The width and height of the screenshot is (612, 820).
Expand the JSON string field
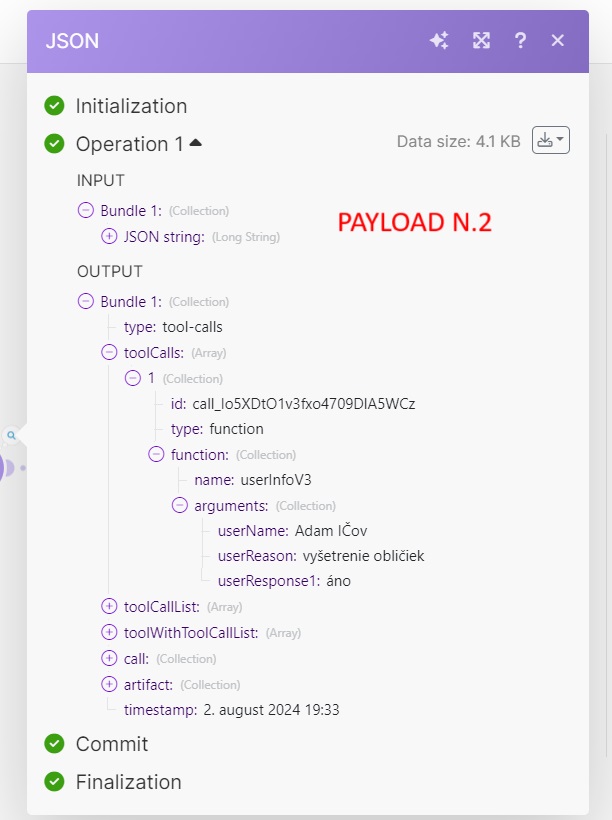click(x=109, y=237)
